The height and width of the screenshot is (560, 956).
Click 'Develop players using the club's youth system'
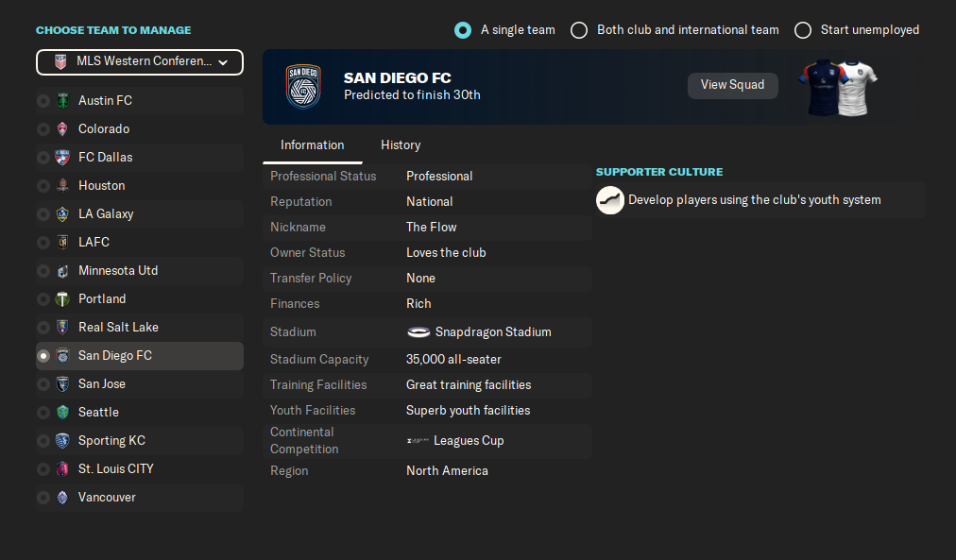754,200
